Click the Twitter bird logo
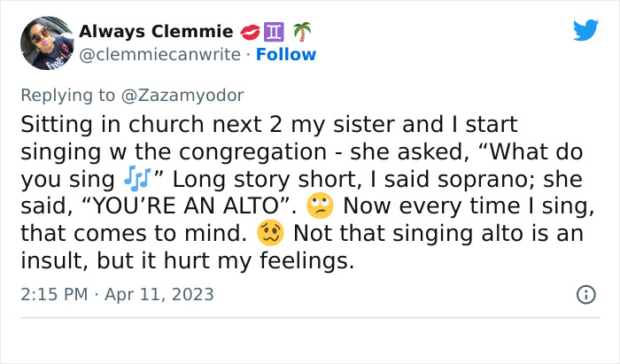 (x=585, y=30)
